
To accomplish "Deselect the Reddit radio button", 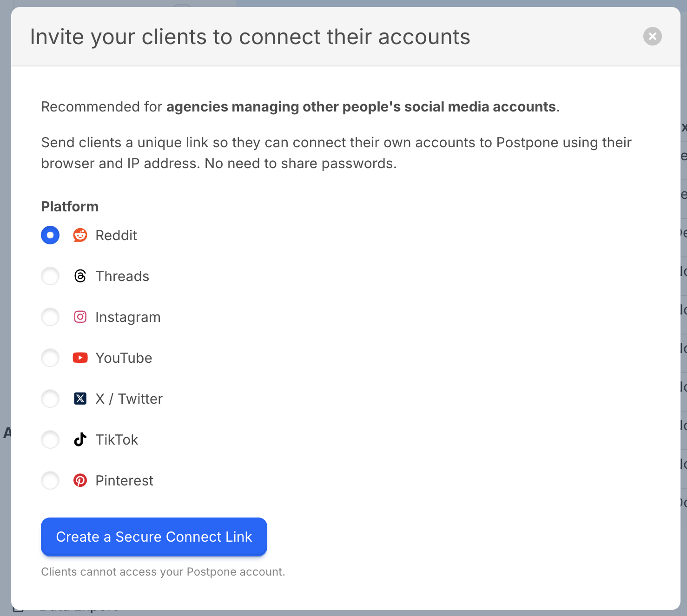I will pyautogui.click(x=50, y=235).
